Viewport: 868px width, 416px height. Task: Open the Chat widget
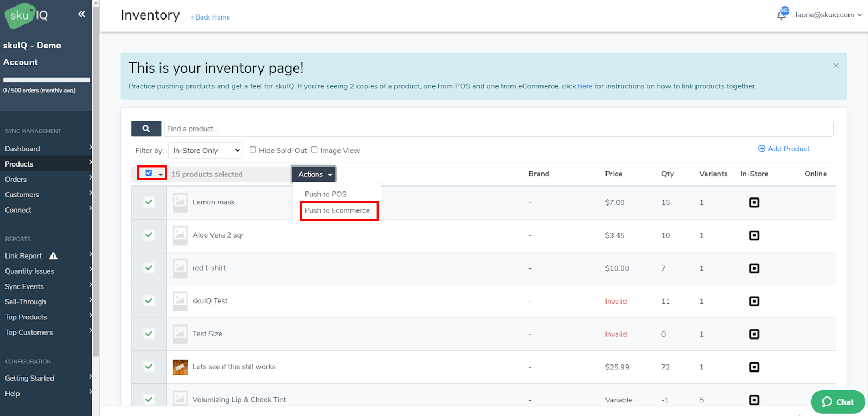838,402
